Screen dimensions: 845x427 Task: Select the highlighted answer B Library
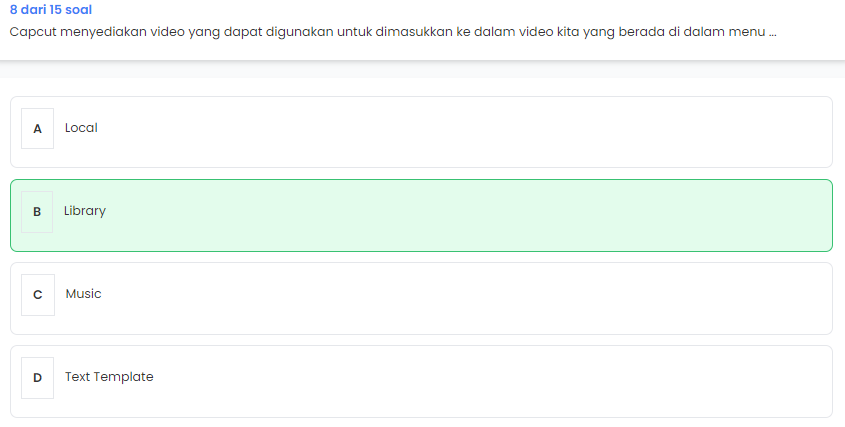click(x=421, y=216)
